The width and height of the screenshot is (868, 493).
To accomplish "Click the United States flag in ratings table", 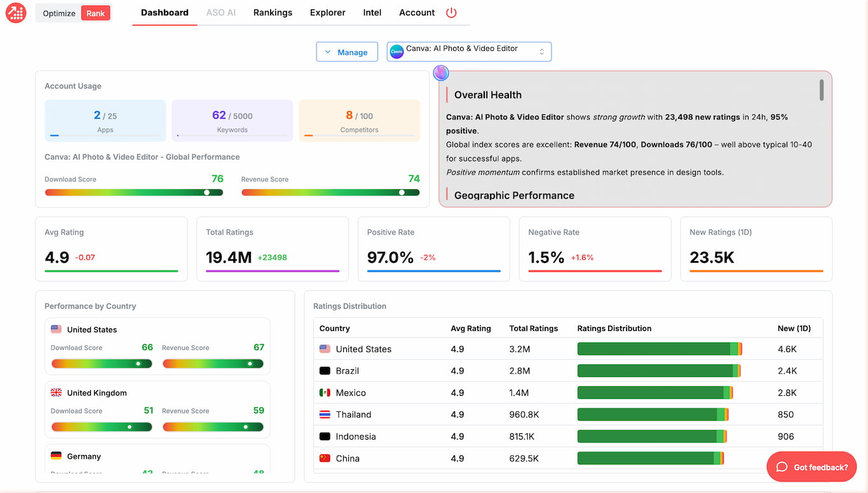I will coord(325,349).
